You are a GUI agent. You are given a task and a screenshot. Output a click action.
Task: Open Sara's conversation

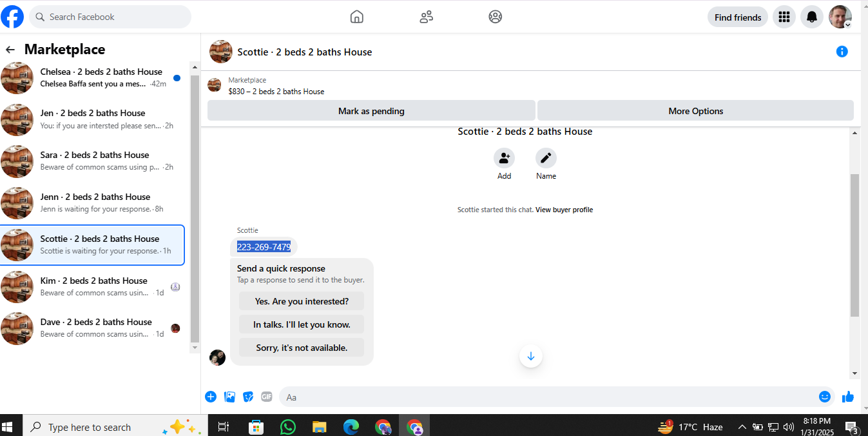[x=92, y=161]
